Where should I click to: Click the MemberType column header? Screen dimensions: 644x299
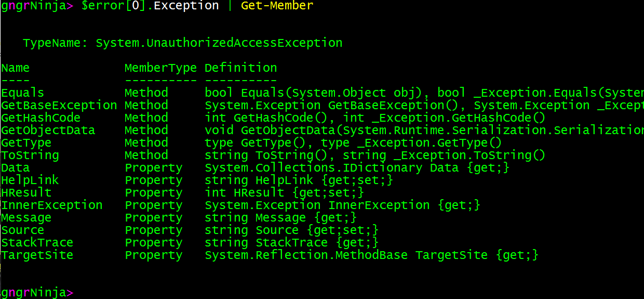[160, 68]
